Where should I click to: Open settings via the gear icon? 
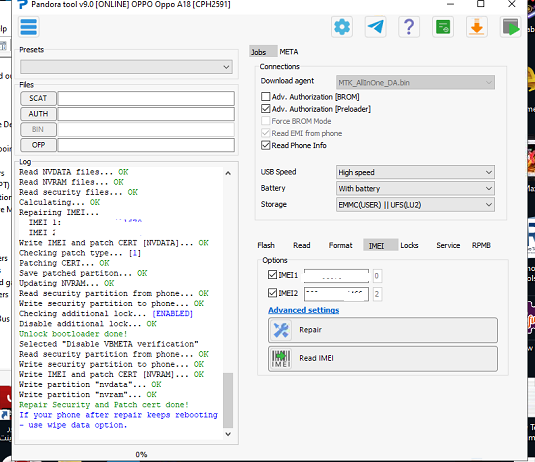pos(342,27)
